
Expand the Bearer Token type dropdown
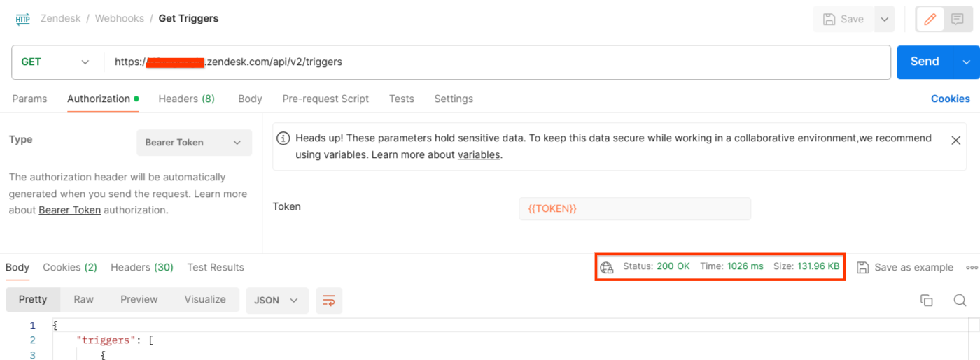point(194,142)
